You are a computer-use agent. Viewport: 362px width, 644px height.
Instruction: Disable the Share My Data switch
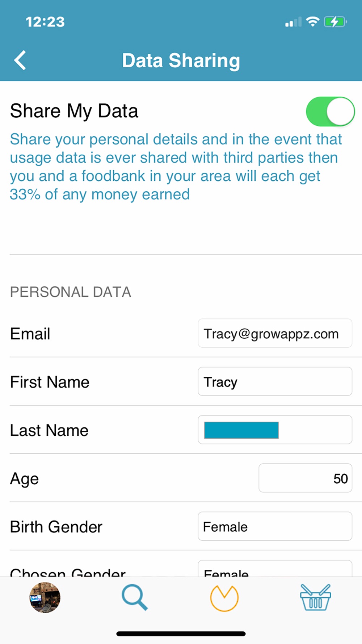pos(330,112)
